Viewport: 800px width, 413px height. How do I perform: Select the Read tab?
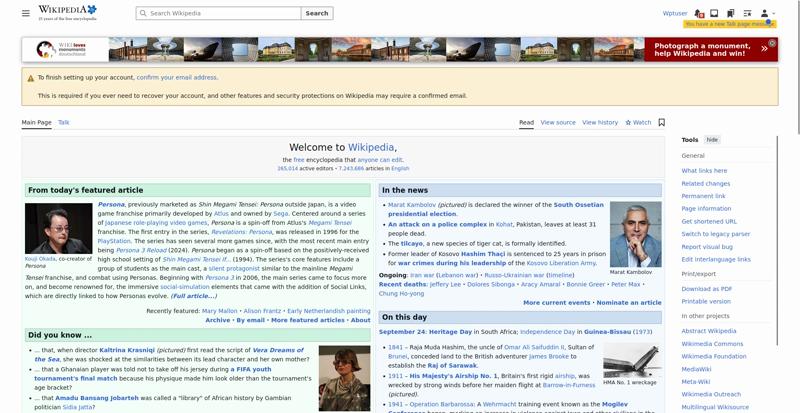[526, 123]
